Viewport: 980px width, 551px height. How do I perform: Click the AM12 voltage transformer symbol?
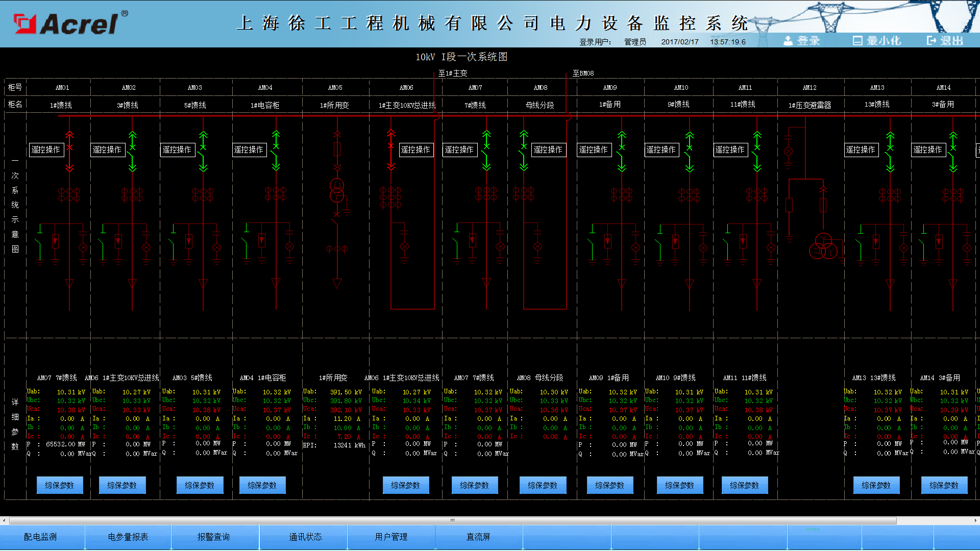coord(823,246)
